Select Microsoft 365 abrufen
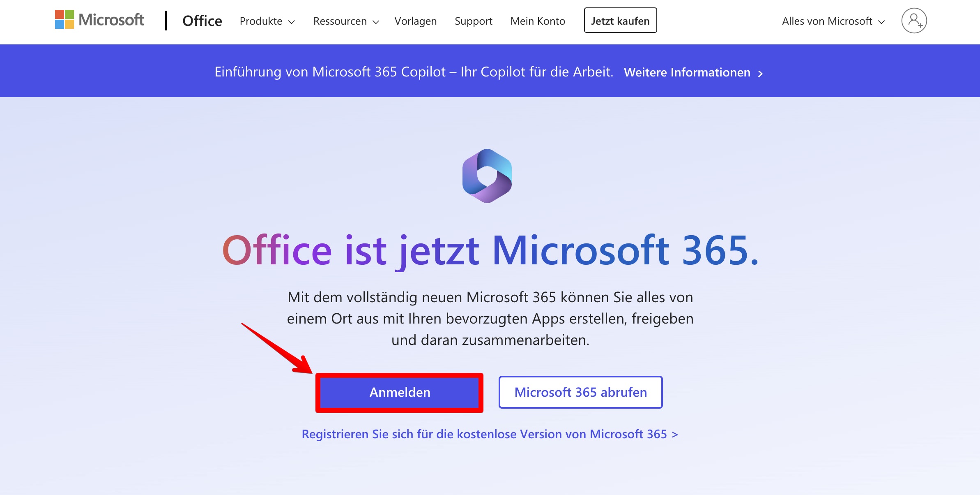This screenshot has height=495, width=980. (x=580, y=392)
